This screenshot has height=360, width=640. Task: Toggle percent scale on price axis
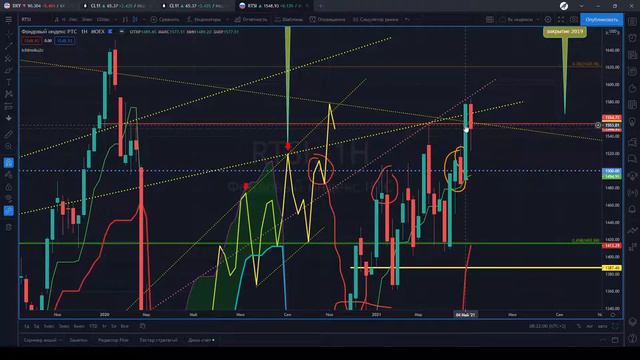[579, 326]
